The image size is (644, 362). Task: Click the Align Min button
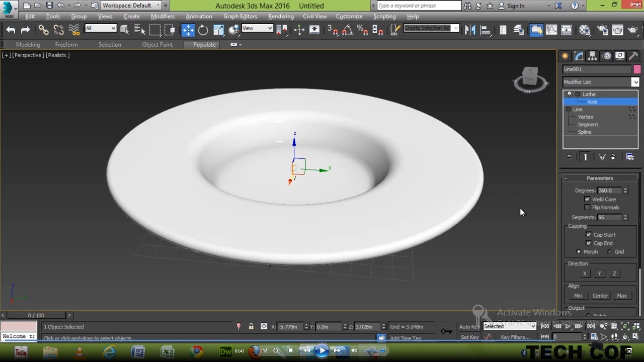click(x=578, y=296)
